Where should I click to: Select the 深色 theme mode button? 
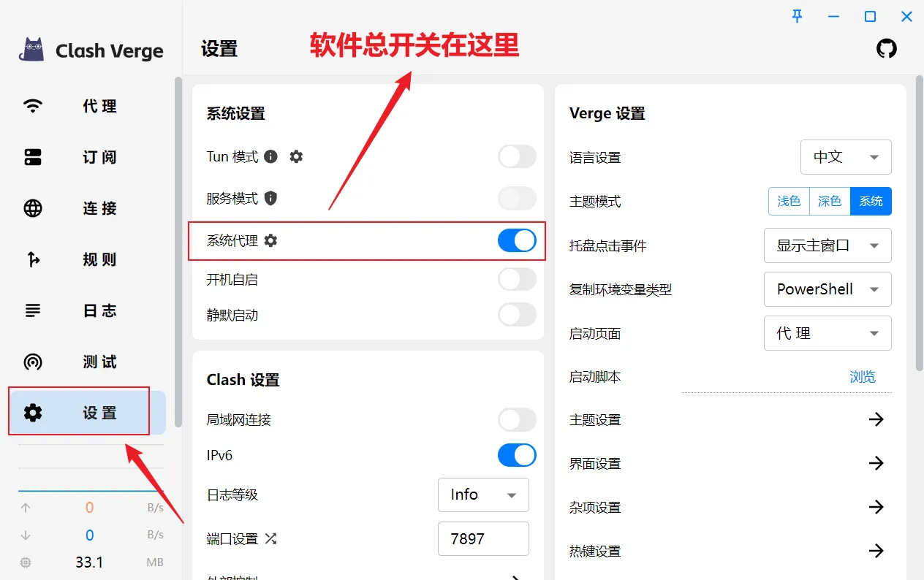coord(830,201)
